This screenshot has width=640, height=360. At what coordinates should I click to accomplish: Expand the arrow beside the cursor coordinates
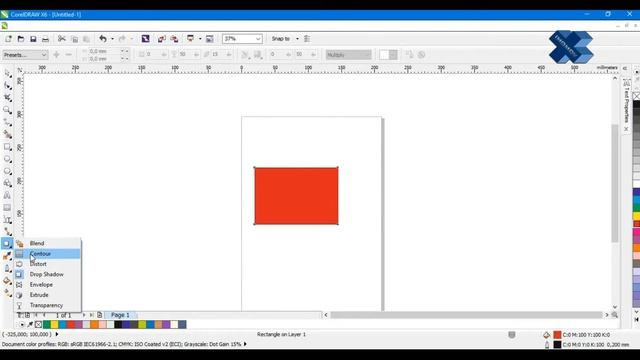point(57,334)
